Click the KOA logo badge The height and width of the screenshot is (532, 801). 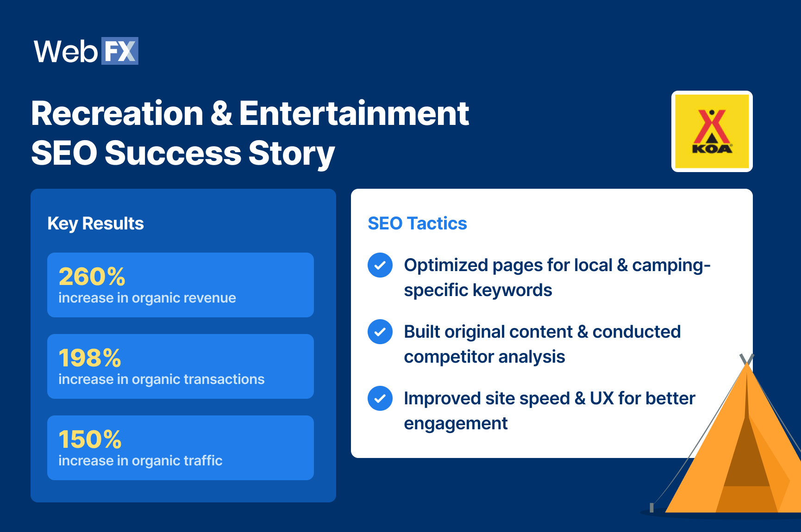click(712, 131)
